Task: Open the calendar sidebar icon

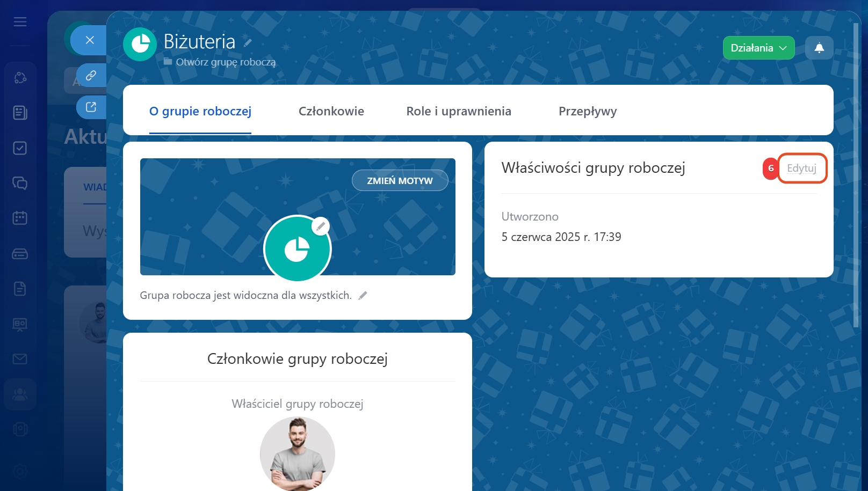Action: (20, 218)
